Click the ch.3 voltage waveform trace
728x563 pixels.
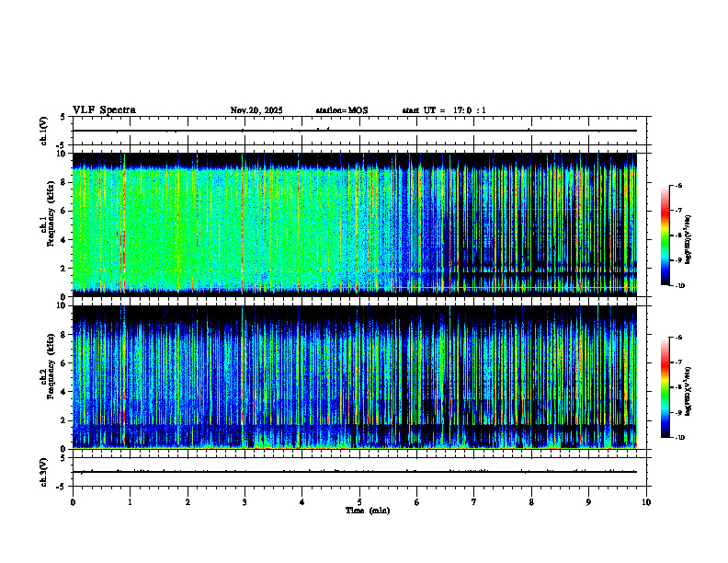(x=355, y=472)
